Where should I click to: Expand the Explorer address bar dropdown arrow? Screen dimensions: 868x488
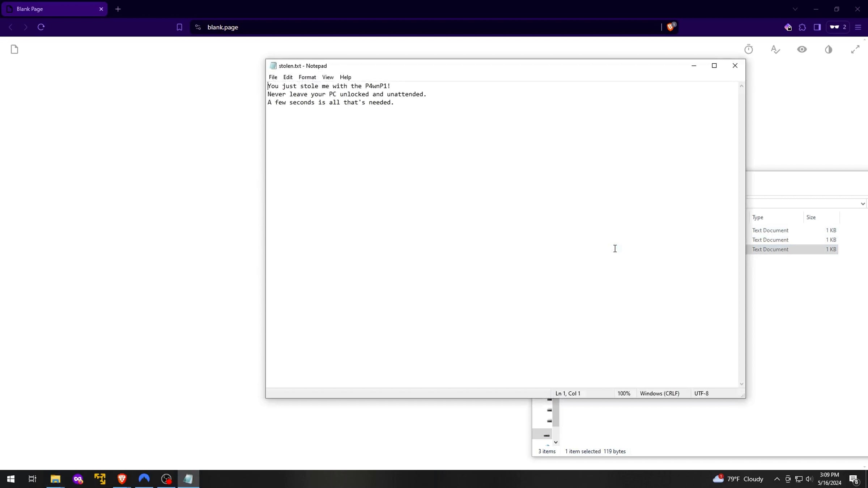point(863,204)
